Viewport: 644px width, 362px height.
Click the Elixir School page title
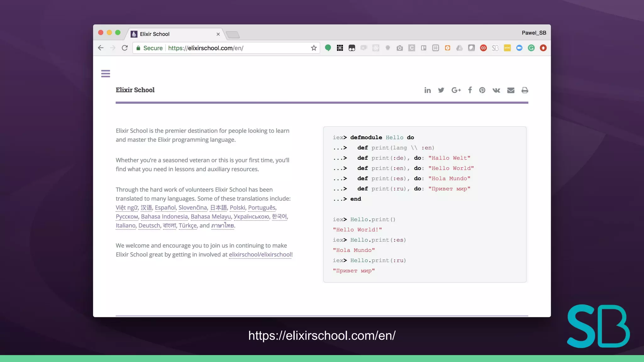[135, 90]
